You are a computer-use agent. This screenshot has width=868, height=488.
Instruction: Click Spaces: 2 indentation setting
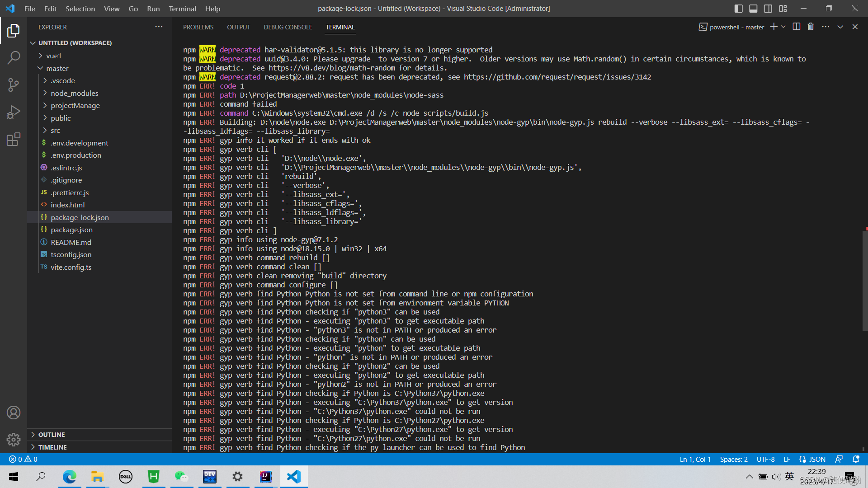click(734, 459)
